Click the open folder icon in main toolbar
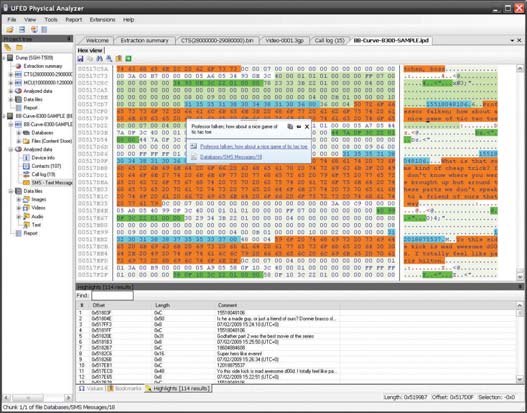The width and height of the screenshot is (527, 413). pos(10,30)
